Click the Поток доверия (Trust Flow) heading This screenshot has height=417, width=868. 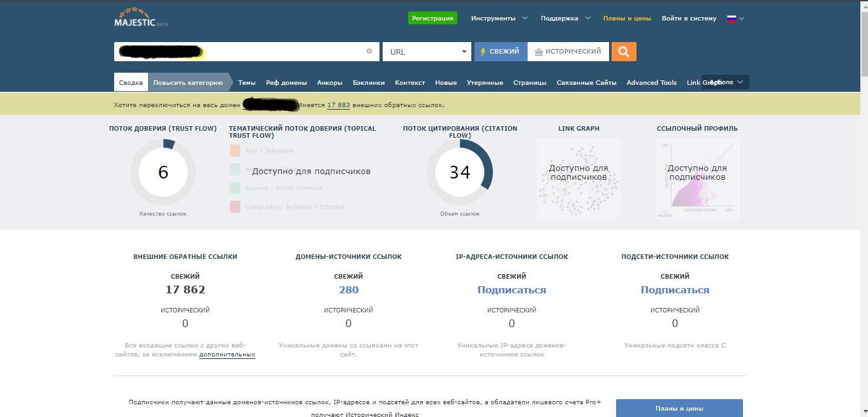coord(163,129)
